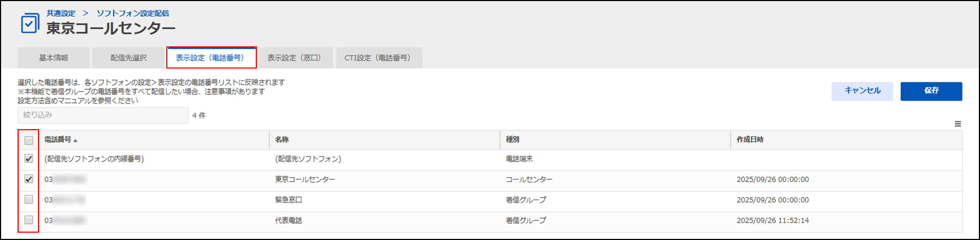Viewport: 980px width, 240px height.
Task: Uncheck the 東京コールセンター row checkbox
Action: click(29, 179)
